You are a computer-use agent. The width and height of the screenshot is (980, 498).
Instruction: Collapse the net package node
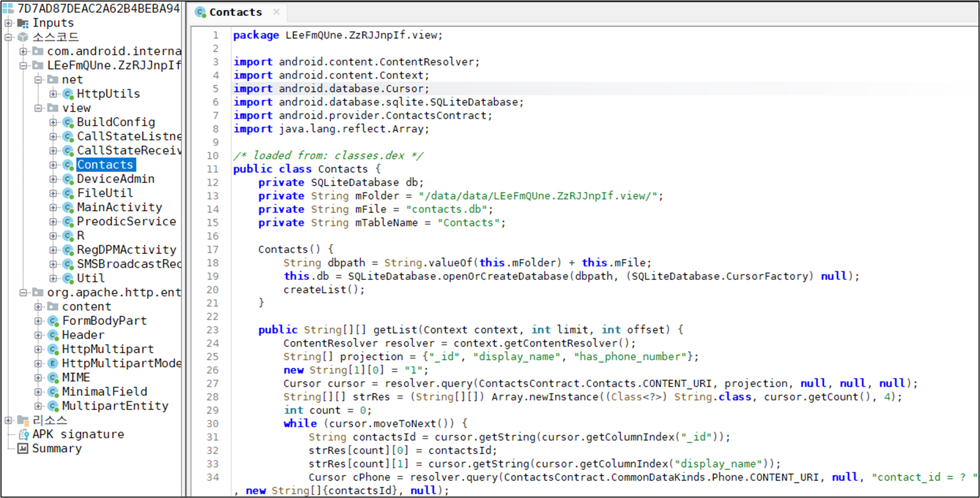pyautogui.click(x=38, y=80)
